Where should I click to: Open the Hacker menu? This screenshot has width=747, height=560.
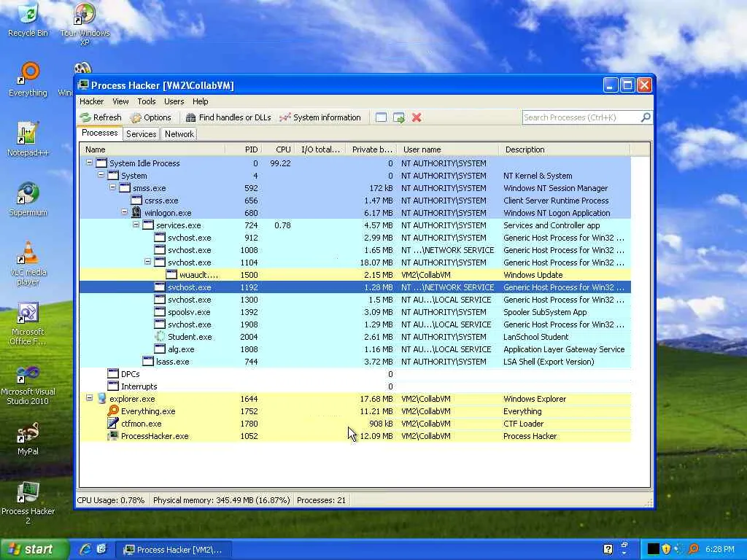coord(91,101)
